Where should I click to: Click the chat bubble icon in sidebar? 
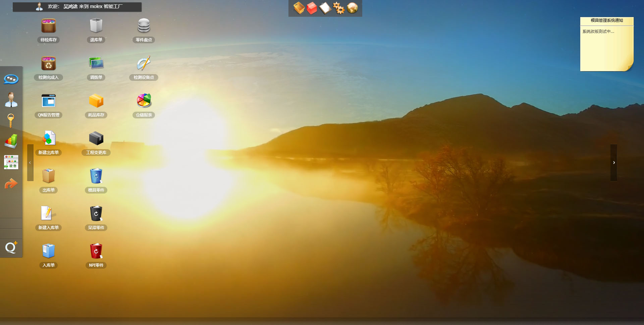11,79
